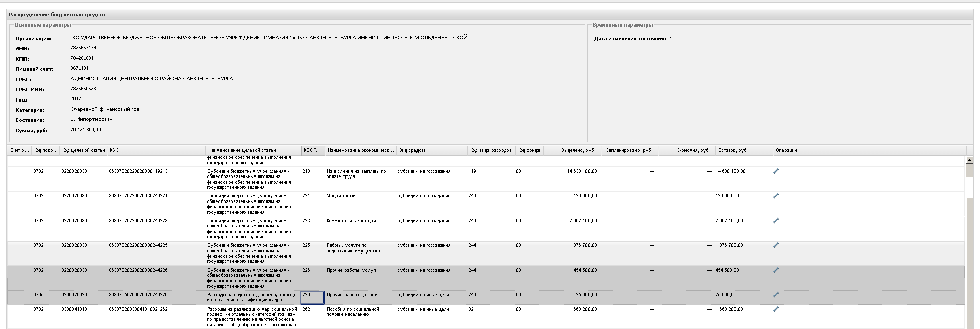The width and height of the screenshot is (980, 329).
Task: Open operations wrench for row KOSGU 221
Action: pos(776,196)
